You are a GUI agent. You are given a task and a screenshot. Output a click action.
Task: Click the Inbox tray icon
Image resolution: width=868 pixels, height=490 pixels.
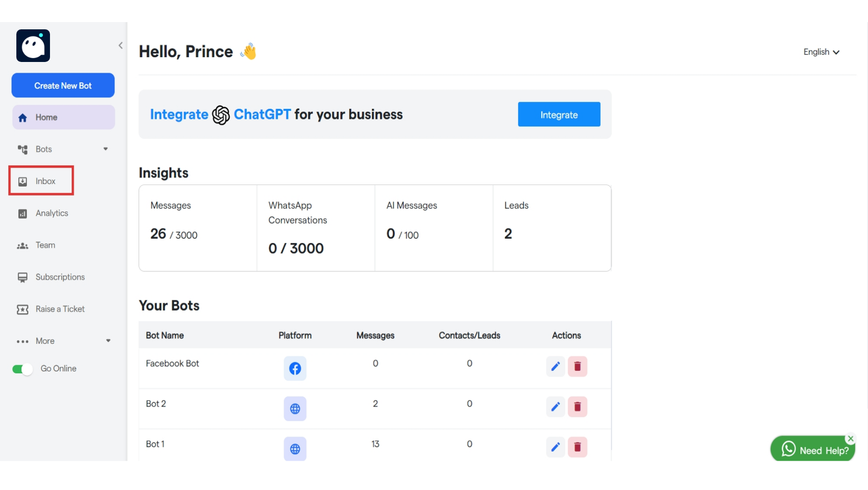[23, 182]
